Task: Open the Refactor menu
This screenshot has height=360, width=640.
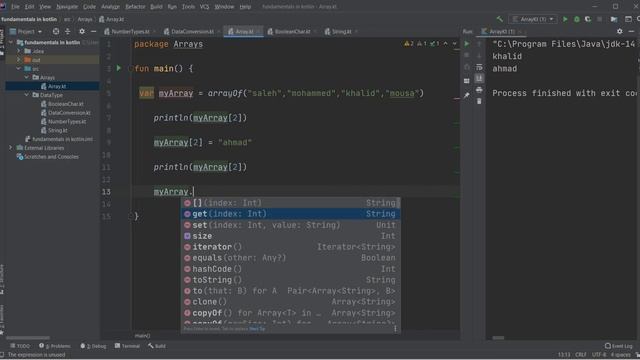Action: point(135,7)
